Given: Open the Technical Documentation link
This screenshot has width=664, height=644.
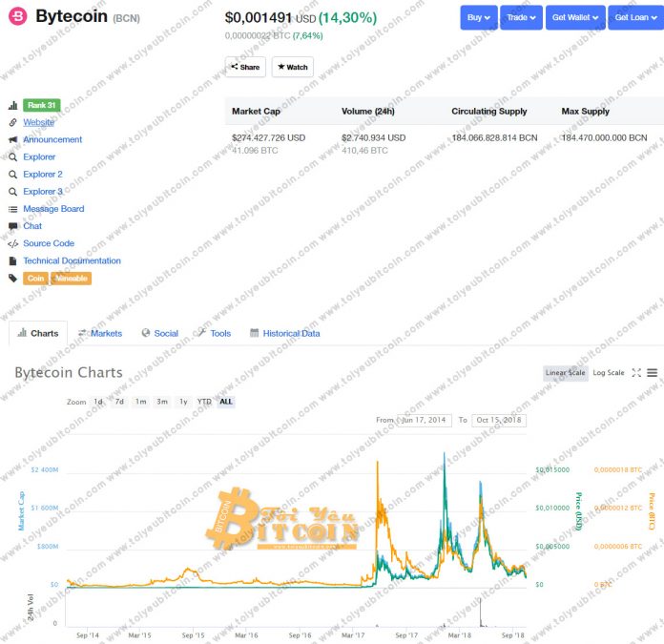Looking at the screenshot, I should (x=72, y=260).
